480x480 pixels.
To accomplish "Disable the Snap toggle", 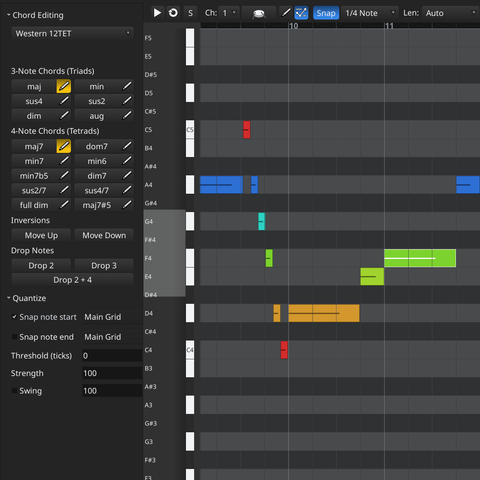I will (326, 13).
